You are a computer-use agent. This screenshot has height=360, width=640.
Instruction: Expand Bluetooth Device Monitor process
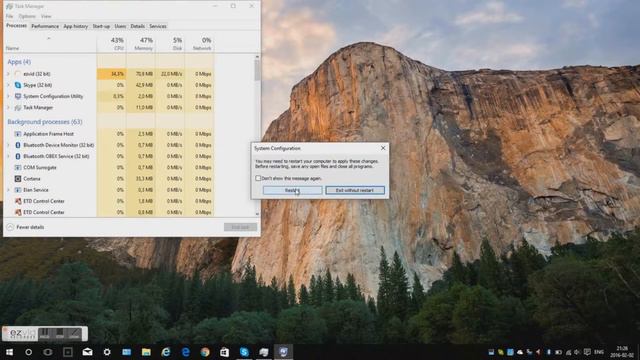[x=8, y=145]
